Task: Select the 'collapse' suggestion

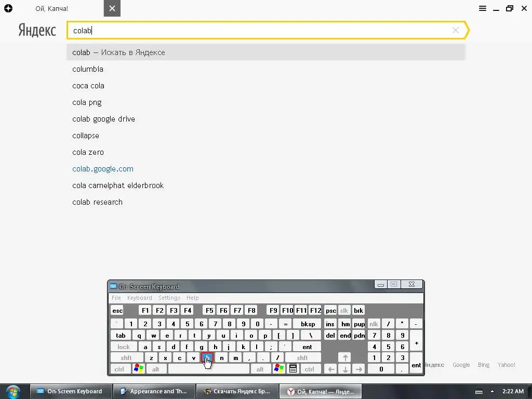Action: pos(86,136)
